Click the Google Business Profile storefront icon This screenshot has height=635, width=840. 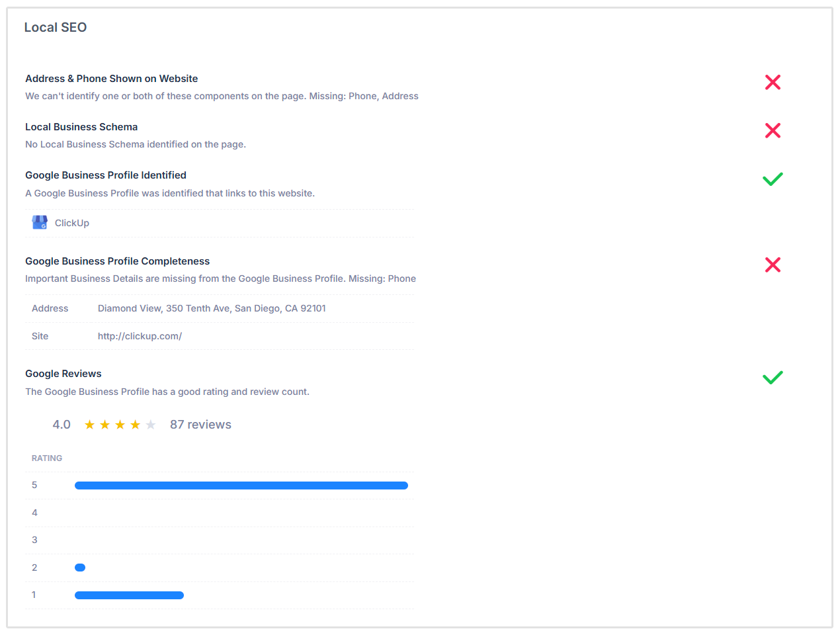tap(39, 222)
